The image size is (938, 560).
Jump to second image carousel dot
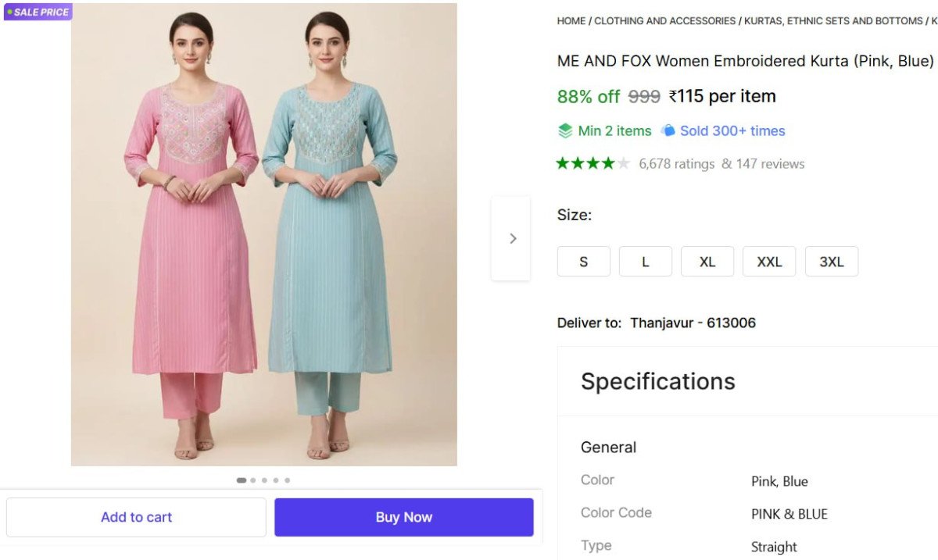coord(253,480)
